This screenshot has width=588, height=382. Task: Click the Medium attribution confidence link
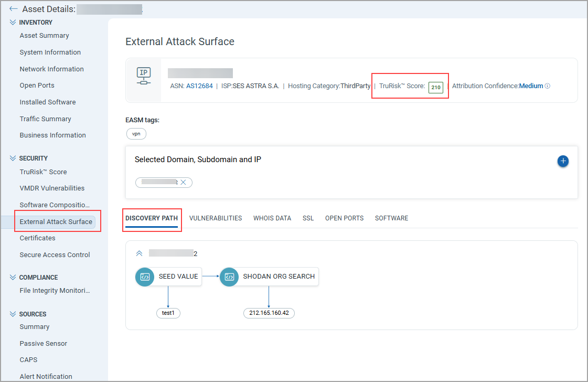(531, 86)
